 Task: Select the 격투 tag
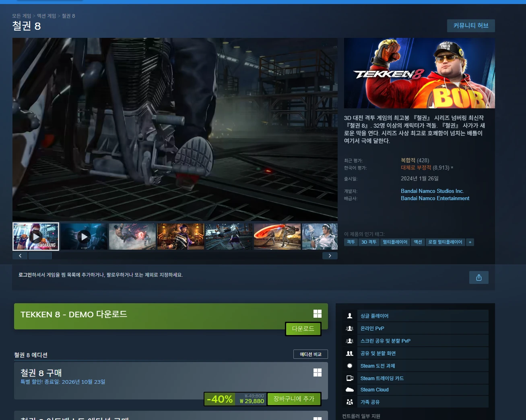click(351, 242)
